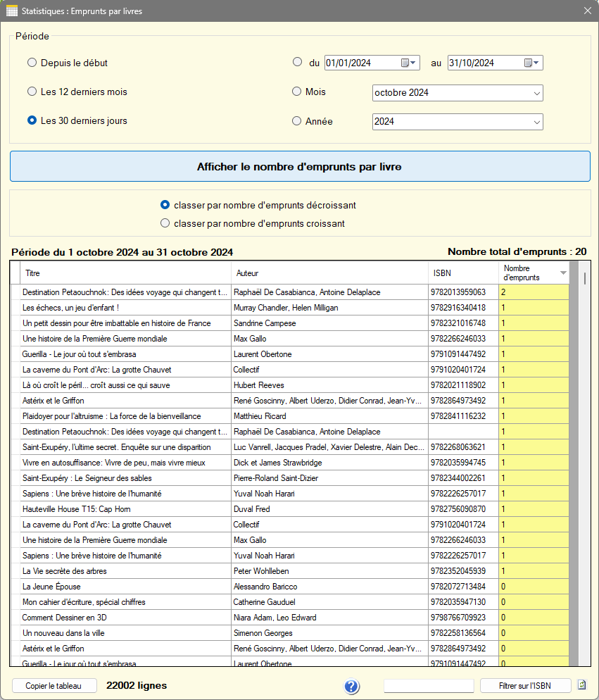Viewport: 599px width, 700px height.
Task: Open the calendar picker for the 01/01/2024 date
Action: tap(408, 63)
